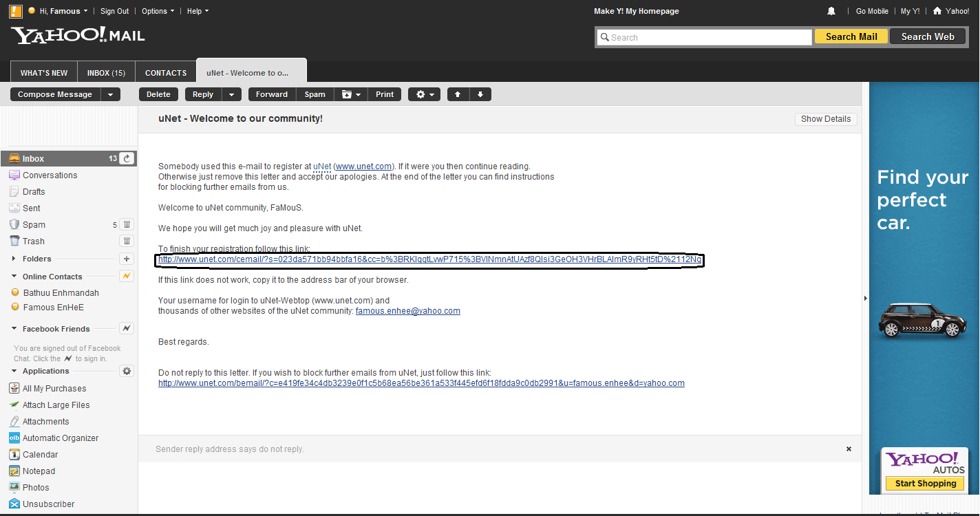Add a new folder with plus icon
This screenshot has width=980, height=516.
click(x=127, y=259)
